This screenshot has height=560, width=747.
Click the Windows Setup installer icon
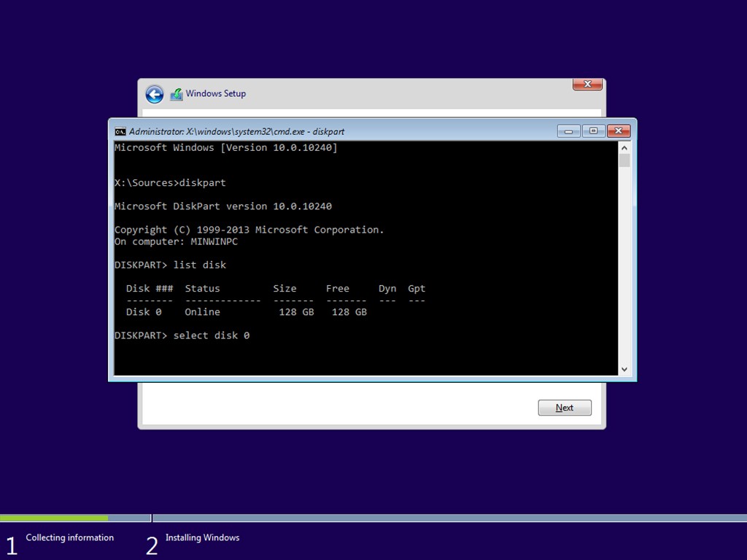(x=177, y=94)
